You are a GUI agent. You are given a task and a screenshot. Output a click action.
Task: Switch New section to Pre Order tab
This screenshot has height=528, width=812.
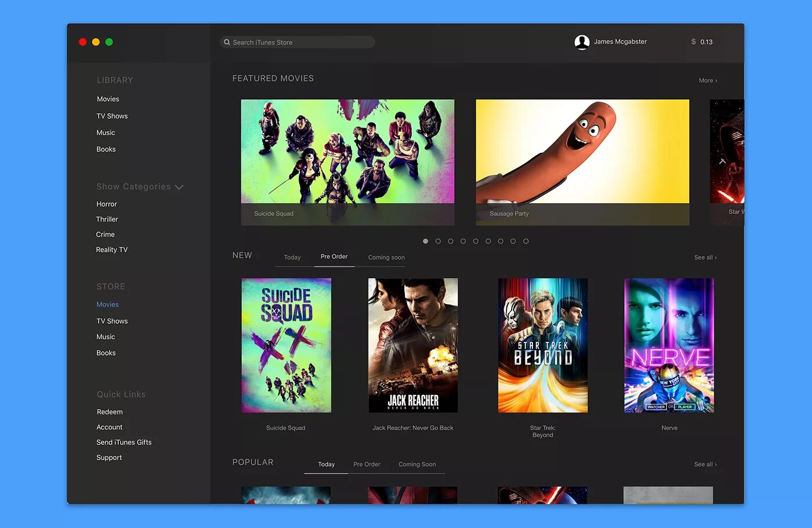[334, 256]
